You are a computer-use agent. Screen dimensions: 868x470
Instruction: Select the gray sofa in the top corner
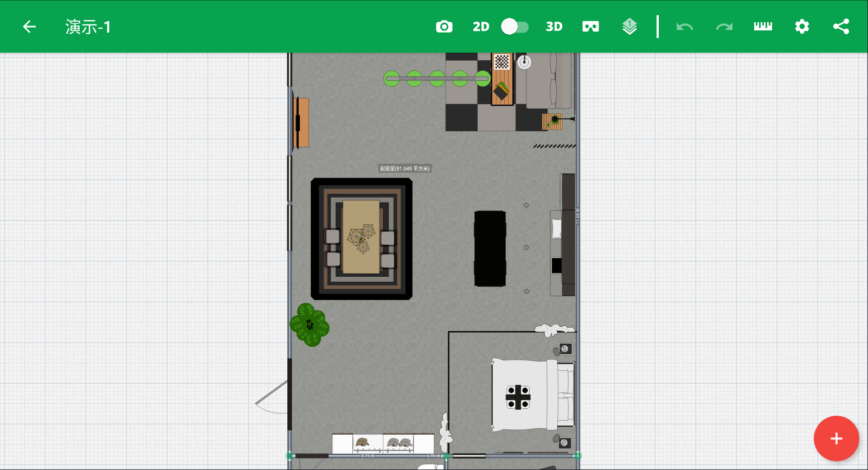click(549, 80)
